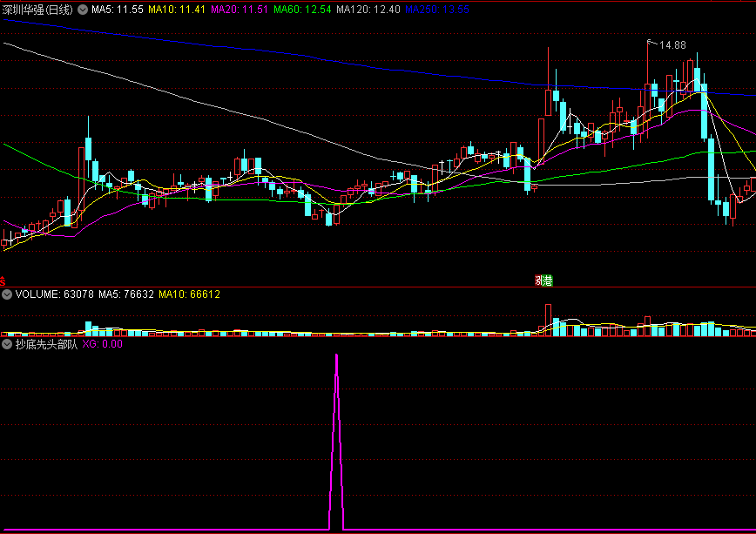This screenshot has width=756, height=534.
Task: Click the XG: 0.00 value label
Action: click(x=102, y=344)
